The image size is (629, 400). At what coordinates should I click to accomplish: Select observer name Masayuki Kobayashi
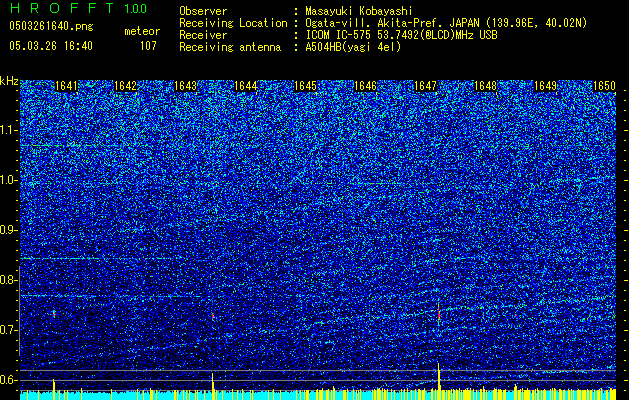point(359,11)
